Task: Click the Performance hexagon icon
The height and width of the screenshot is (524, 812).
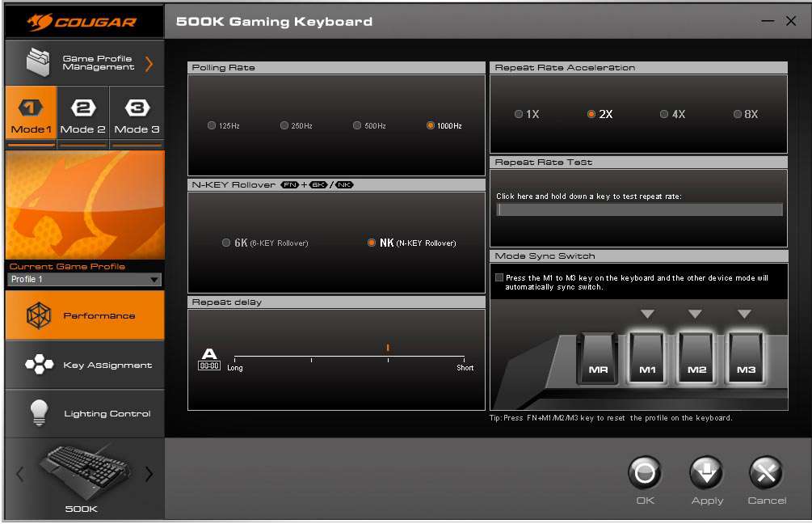Action: pyautogui.click(x=39, y=315)
